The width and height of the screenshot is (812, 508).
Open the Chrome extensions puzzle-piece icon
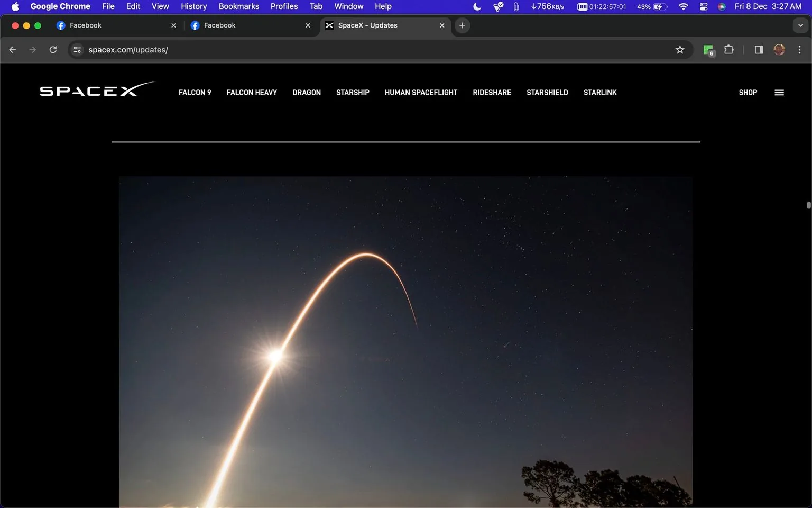(x=728, y=49)
